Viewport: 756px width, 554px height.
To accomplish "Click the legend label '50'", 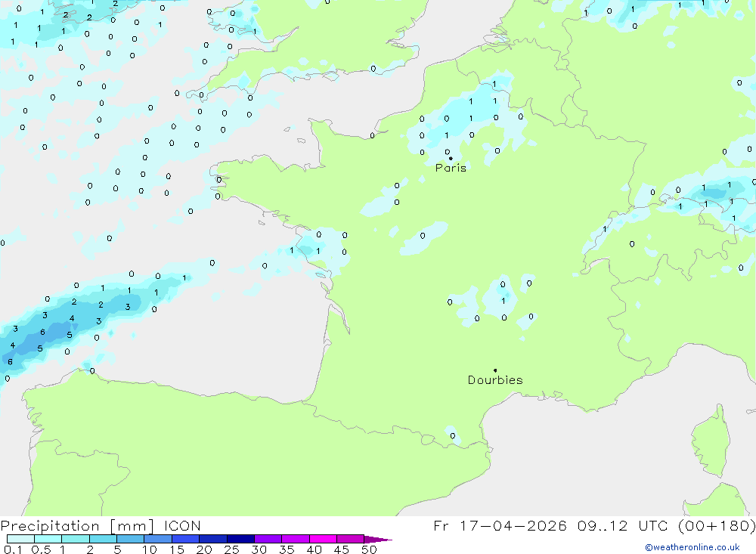I will [369, 549].
